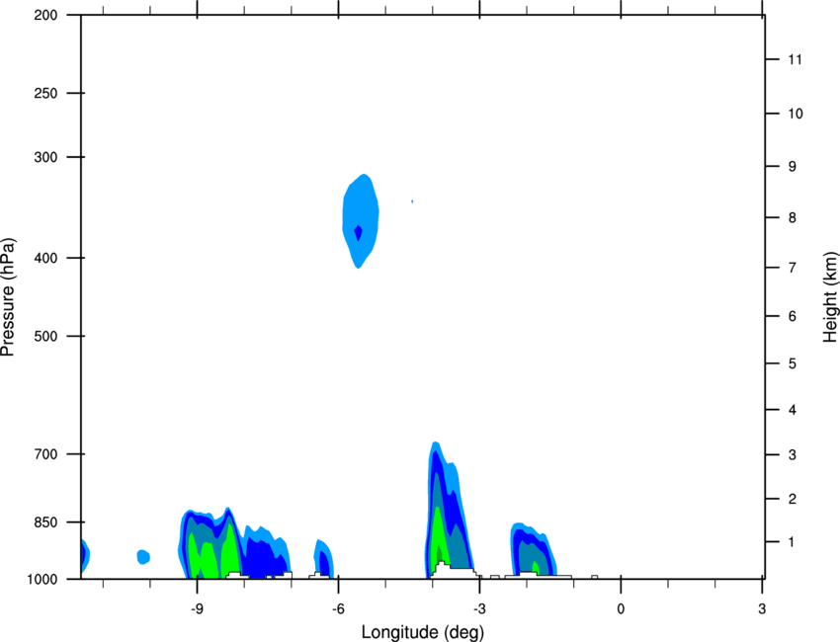
Task: Click the 2 km height label
Action: (793, 499)
